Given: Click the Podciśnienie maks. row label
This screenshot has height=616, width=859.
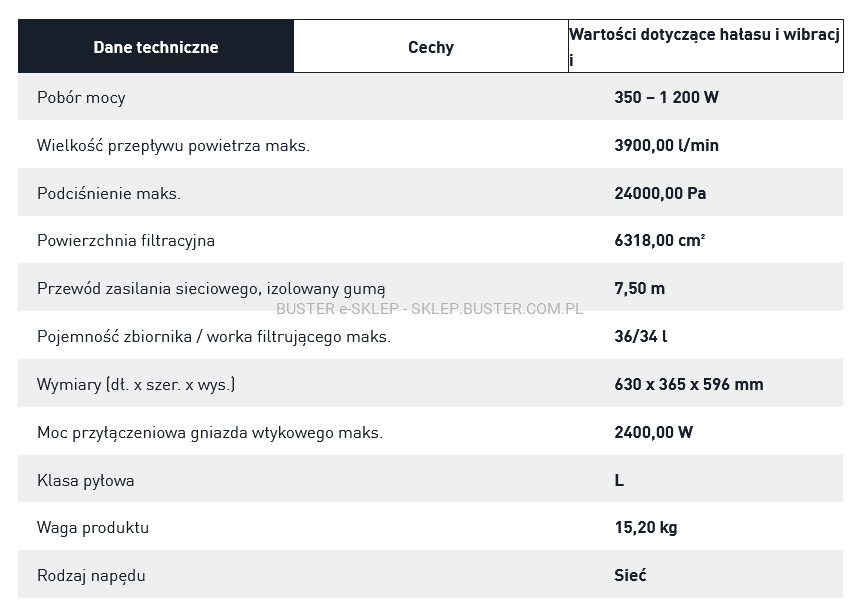Looking at the screenshot, I should pyautogui.click(x=109, y=193).
